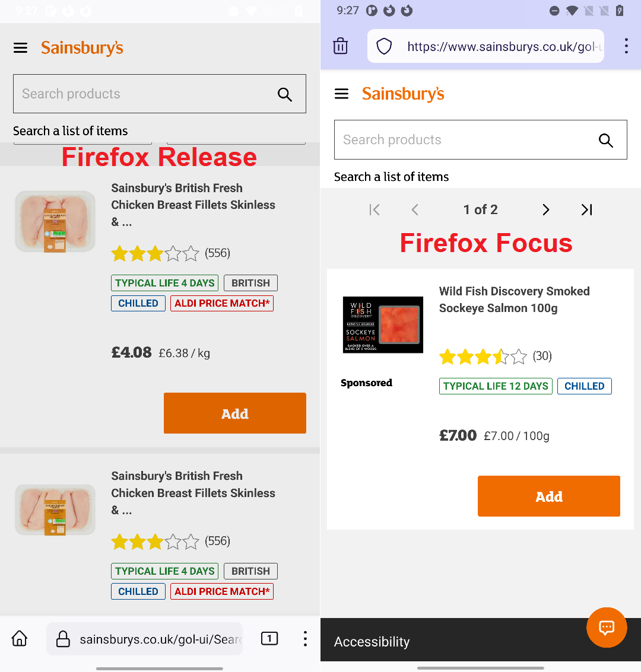Image resolution: width=641 pixels, height=672 pixels.
Task: Advance to the next page with the right chevron
Action: pyautogui.click(x=545, y=209)
